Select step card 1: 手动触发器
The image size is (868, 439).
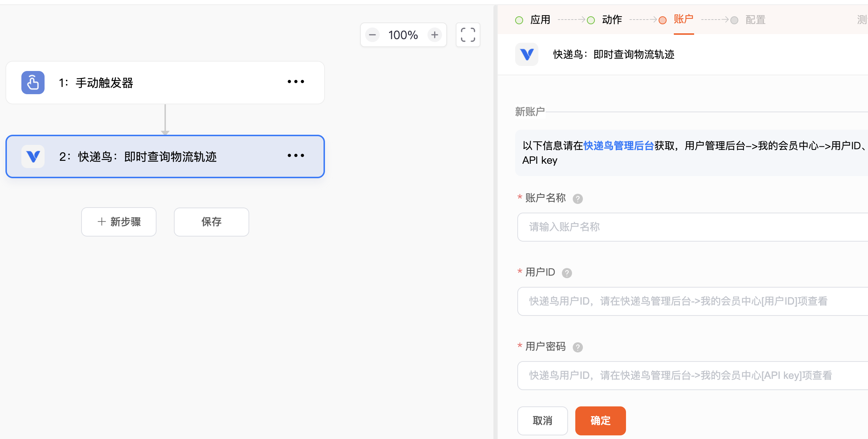pos(165,83)
